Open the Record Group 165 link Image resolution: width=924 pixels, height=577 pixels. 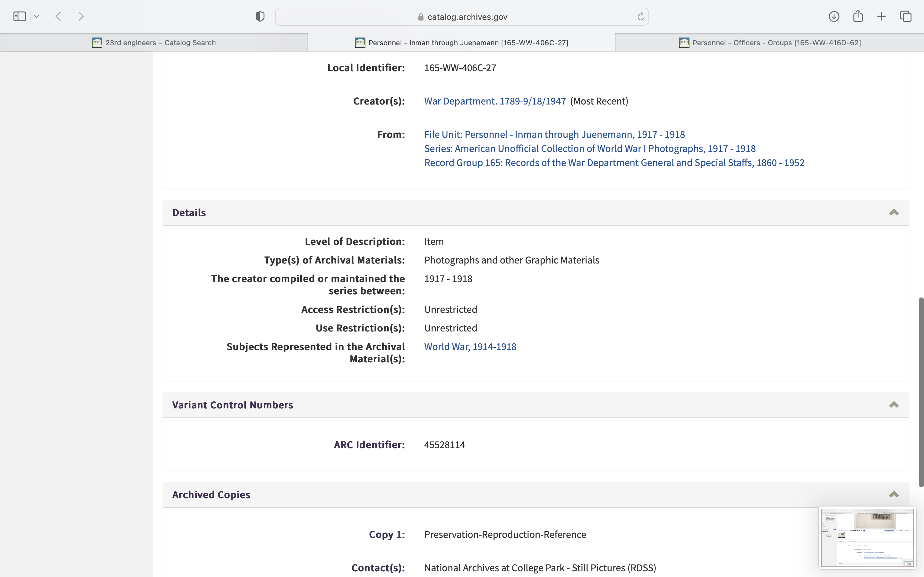pos(614,163)
